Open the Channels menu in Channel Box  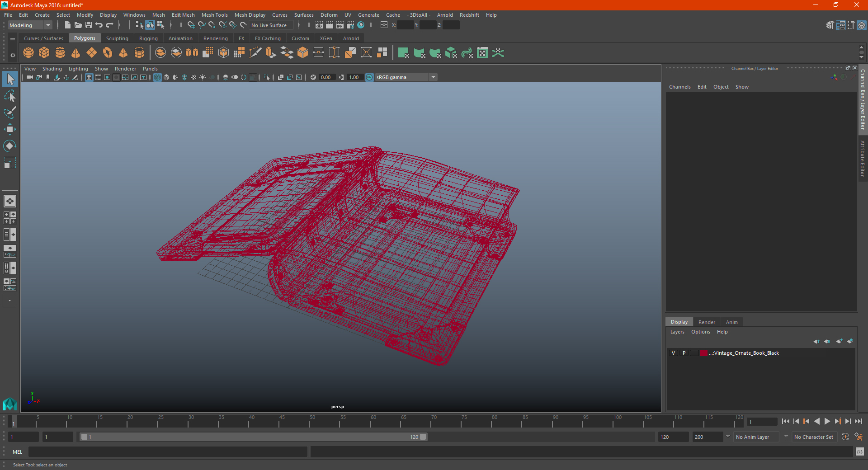pyautogui.click(x=680, y=87)
